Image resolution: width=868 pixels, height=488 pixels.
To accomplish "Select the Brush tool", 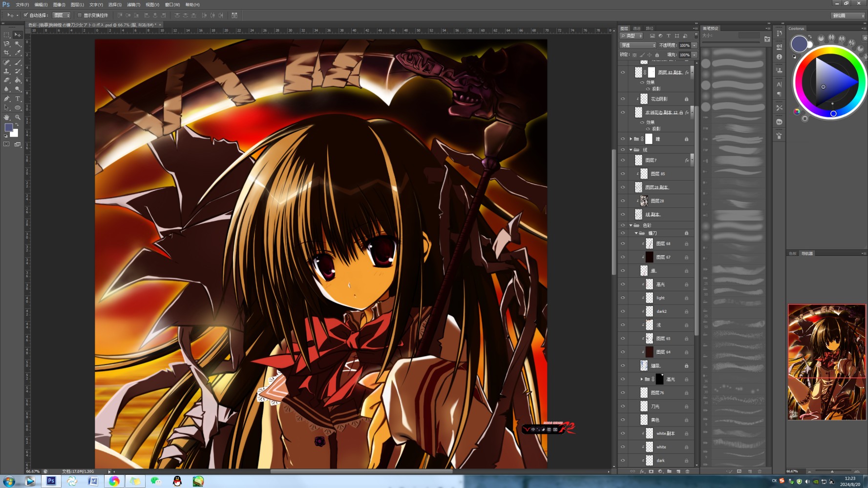I will 18,62.
